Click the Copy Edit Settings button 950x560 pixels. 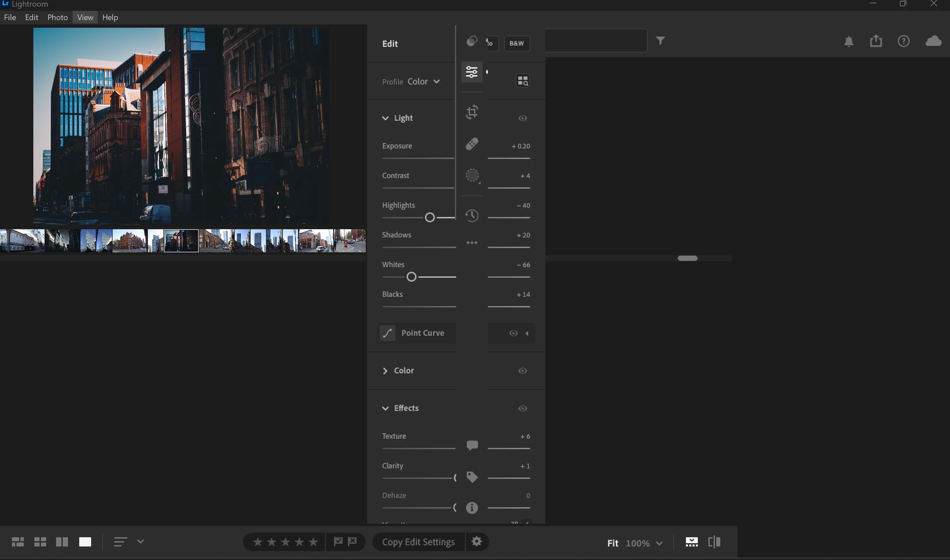coord(418,542)
